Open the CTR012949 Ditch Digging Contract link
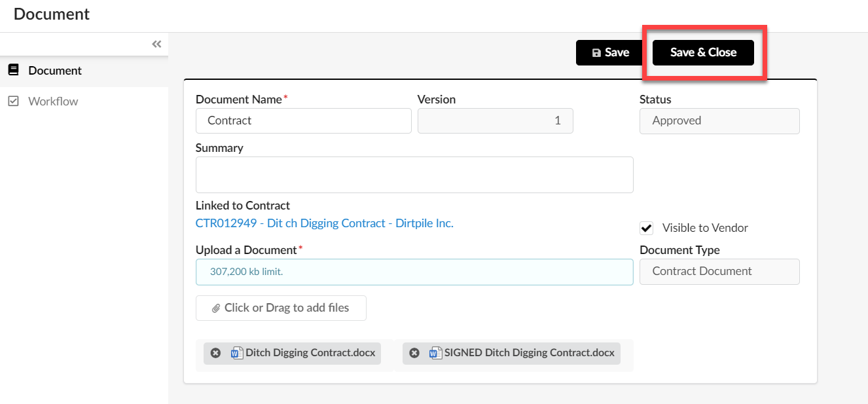Viewport: 868px width, 404px height. (x=325, y=223)
